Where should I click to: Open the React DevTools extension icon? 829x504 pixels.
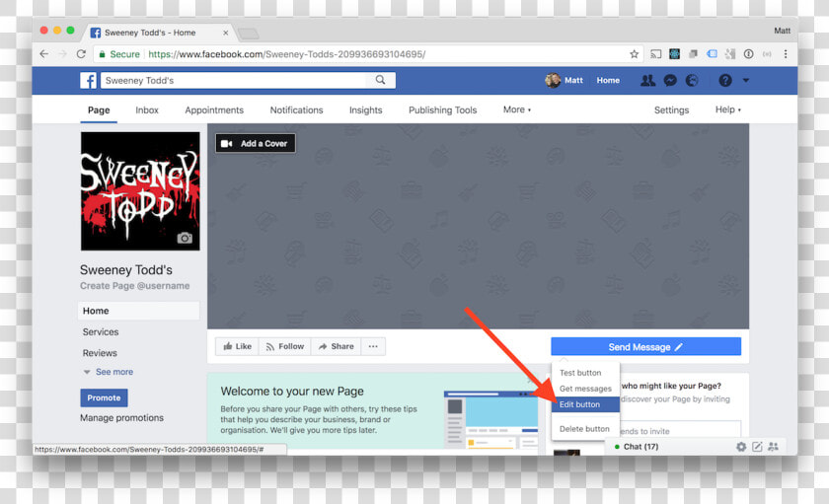click(674, 54)
